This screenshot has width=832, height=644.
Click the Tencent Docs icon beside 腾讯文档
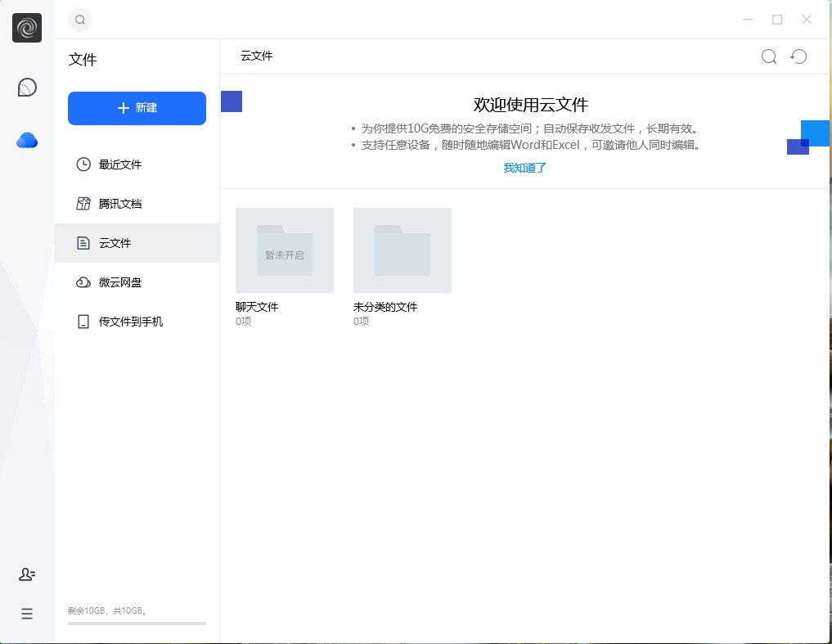pos(83,204)
